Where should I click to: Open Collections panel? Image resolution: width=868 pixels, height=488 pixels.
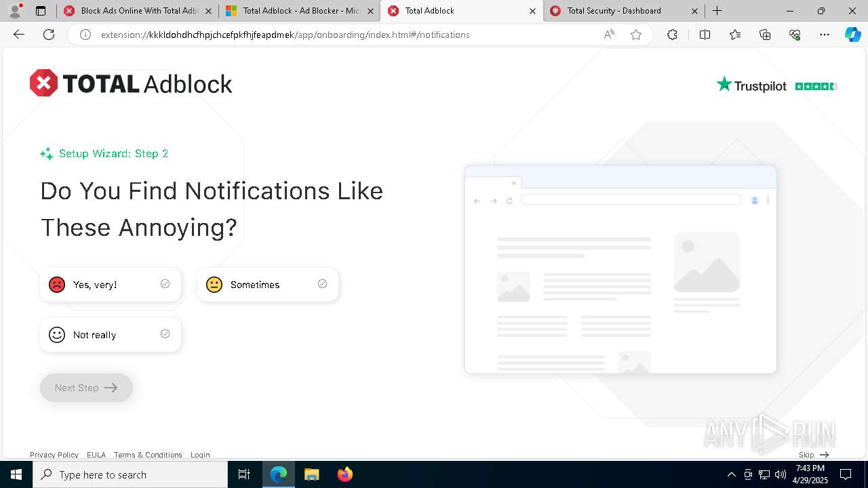point(765,35)
